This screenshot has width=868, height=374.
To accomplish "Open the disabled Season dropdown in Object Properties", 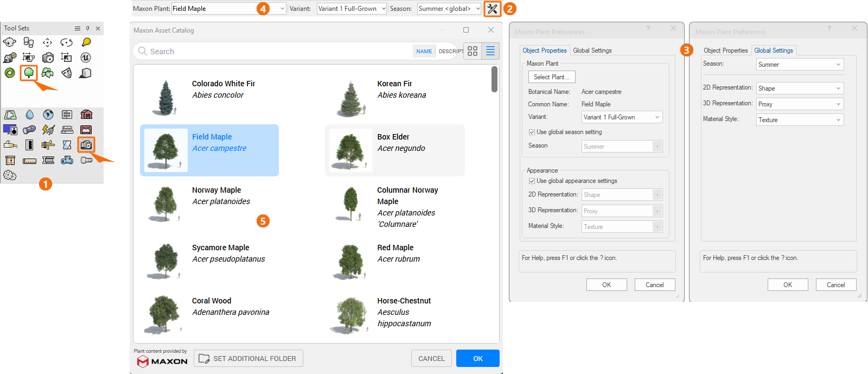I will (x=622, y=147).
